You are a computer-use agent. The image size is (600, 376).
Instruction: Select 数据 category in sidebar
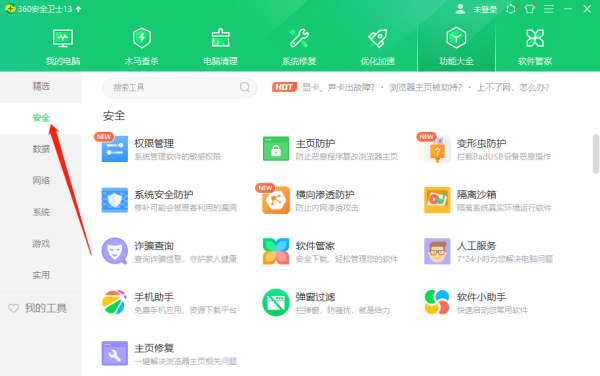pos(41,149)
